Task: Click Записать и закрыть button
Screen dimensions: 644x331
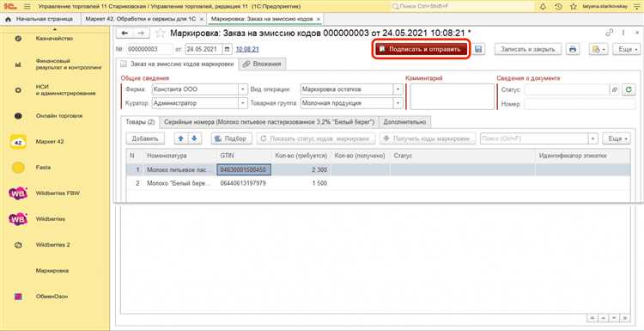Action: (527, 49)
